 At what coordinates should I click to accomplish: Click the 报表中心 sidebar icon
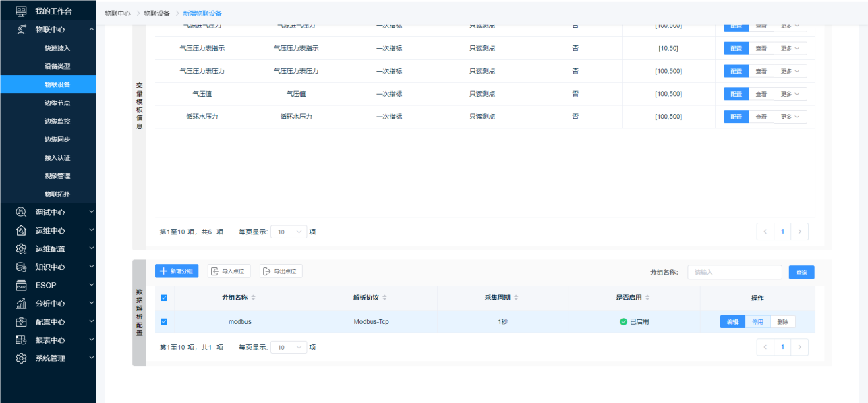[x=21, y=340]
